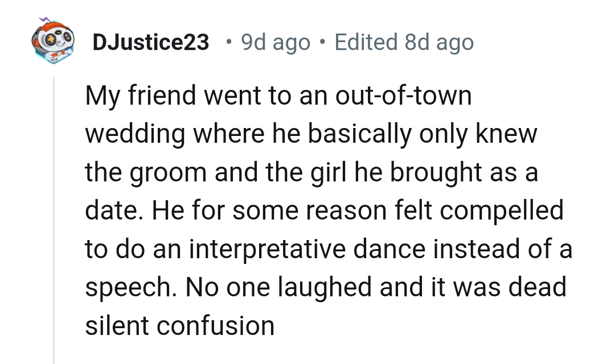615x364 pixels.
Task: Click the 9d ago timestamp
Action: coord(275,42)
